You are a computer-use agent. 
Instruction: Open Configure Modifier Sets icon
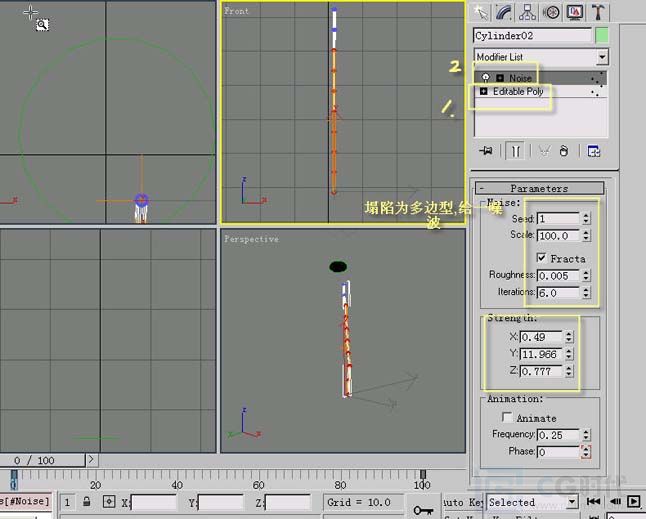594,151
